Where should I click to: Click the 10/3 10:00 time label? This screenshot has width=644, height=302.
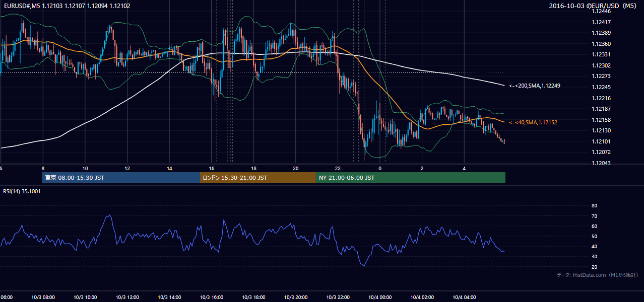pyautogui.click(x=85, y=297)
